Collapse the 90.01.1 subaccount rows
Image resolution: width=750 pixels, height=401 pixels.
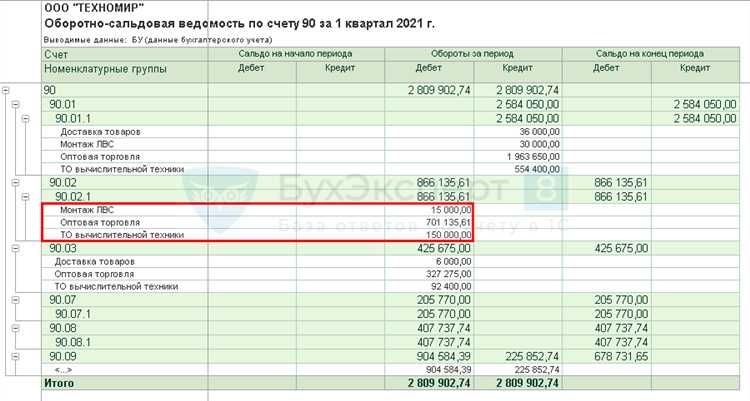click(25, 119)
